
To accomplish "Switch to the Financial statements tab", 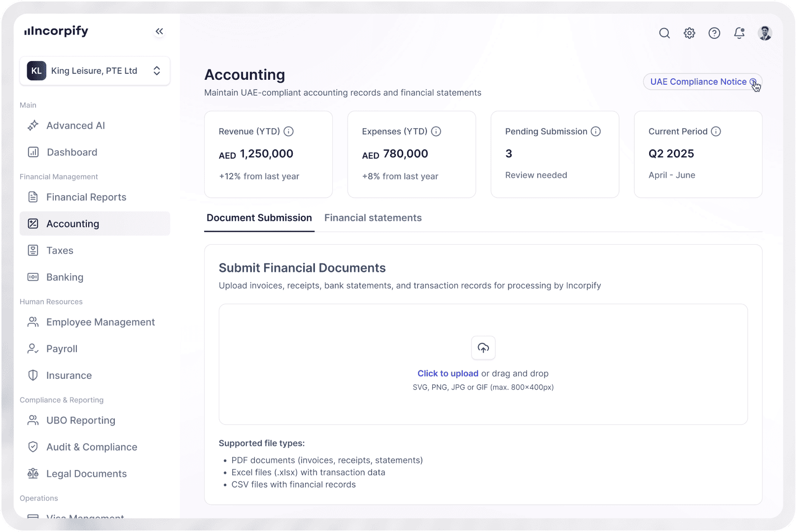I will 373,218.
